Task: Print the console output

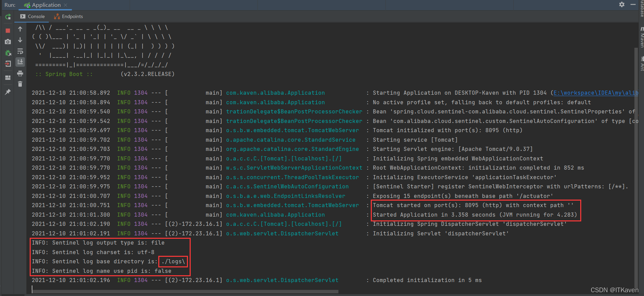Action: pyautogui.click(x=20, y=73)
